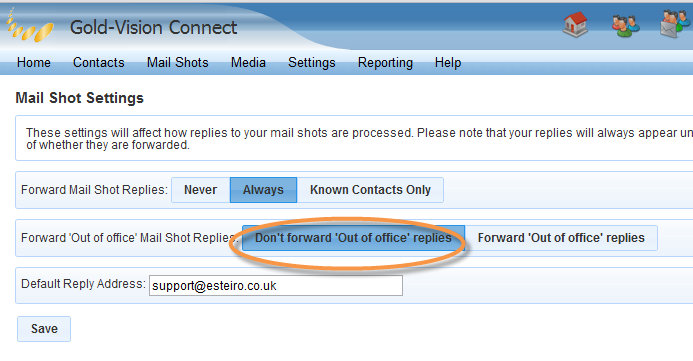Image resolution: width=693 pixels, height=361 pixels.
Task: Select Never for forwarding replies
Action: pos(201,190)
